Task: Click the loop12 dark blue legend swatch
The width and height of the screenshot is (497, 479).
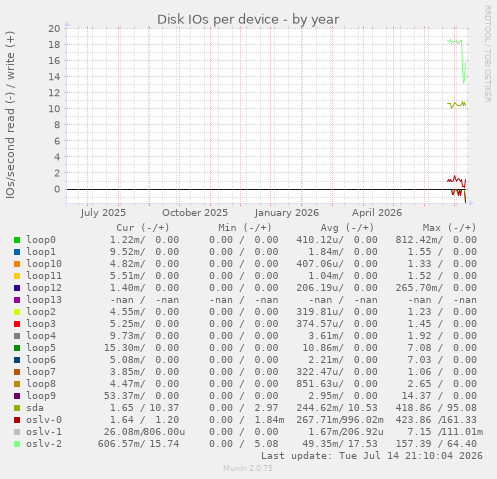Action: tap(17, 288)
